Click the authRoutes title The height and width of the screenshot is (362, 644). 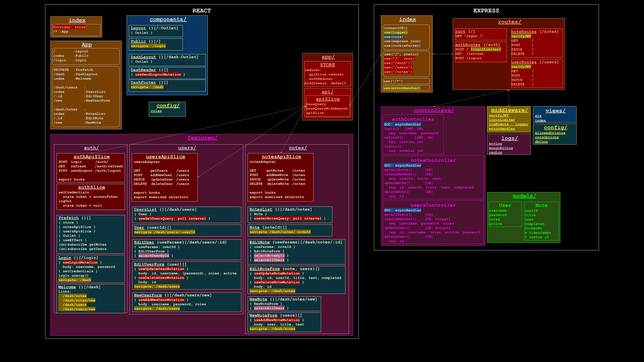(x=468, y=45)
